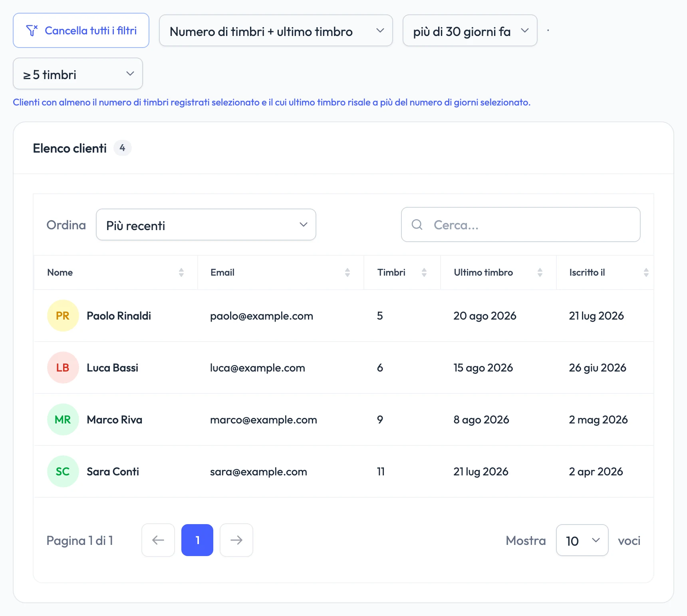Viewport: 687px width, 616px height.
Task: Click the Luca Bassi name
Action: (x=113, y=368)
